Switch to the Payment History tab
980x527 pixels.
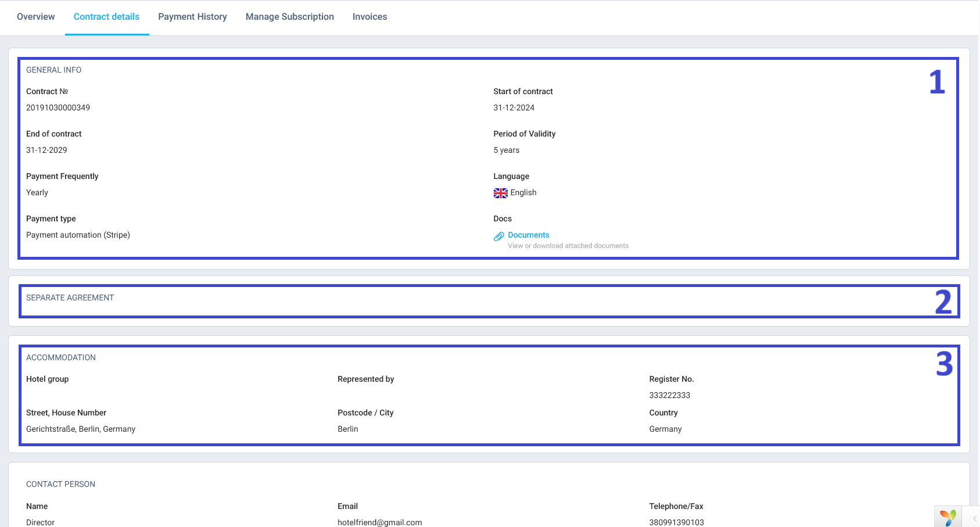click(192, 17)
